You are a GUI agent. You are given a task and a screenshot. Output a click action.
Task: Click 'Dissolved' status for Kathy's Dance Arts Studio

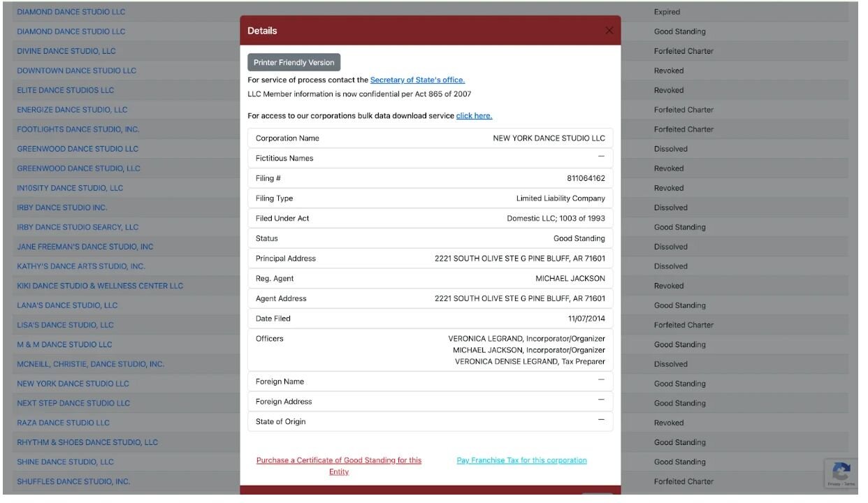coord(671,266)
